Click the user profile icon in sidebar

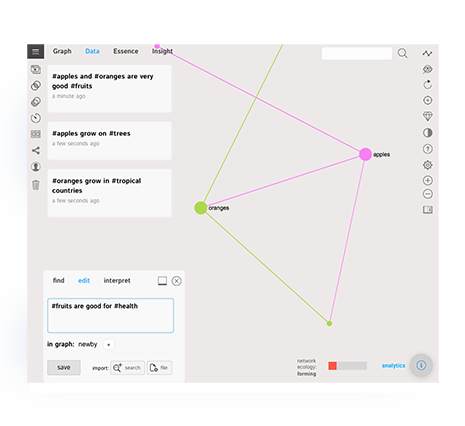[x=36, y=167]
